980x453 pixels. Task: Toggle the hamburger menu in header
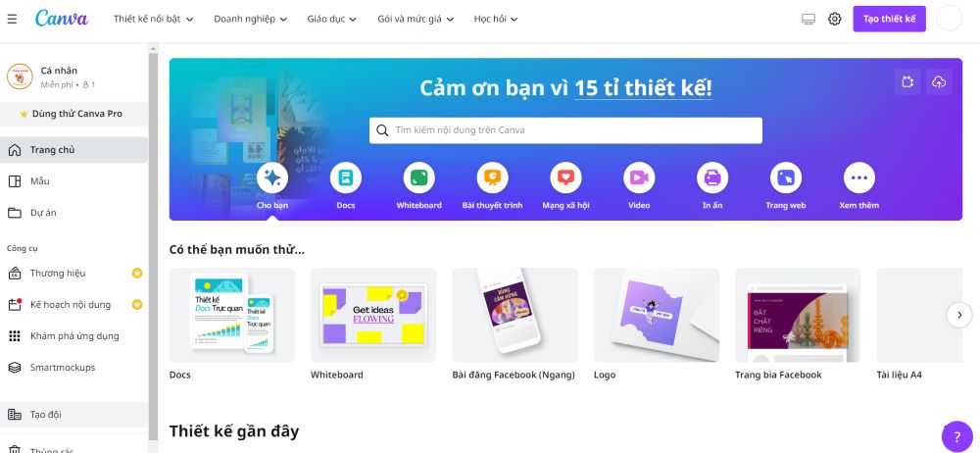(x=12, y=19)
